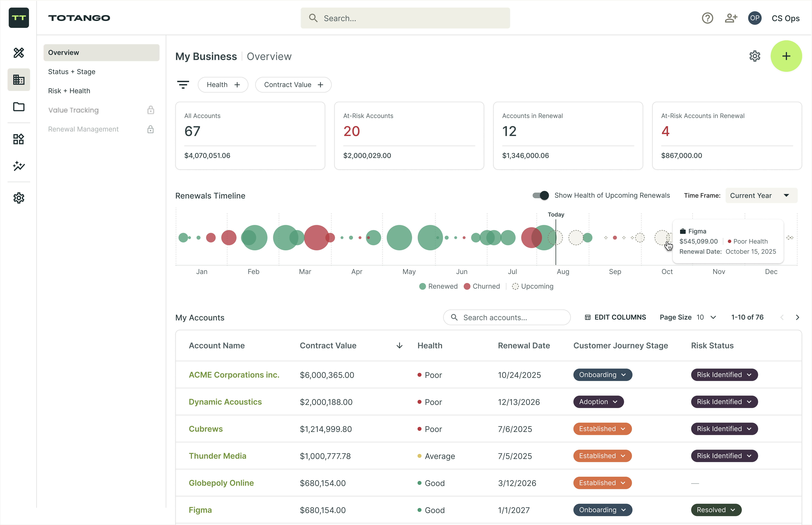Open the filter lines icon

[x=183, y=85]
